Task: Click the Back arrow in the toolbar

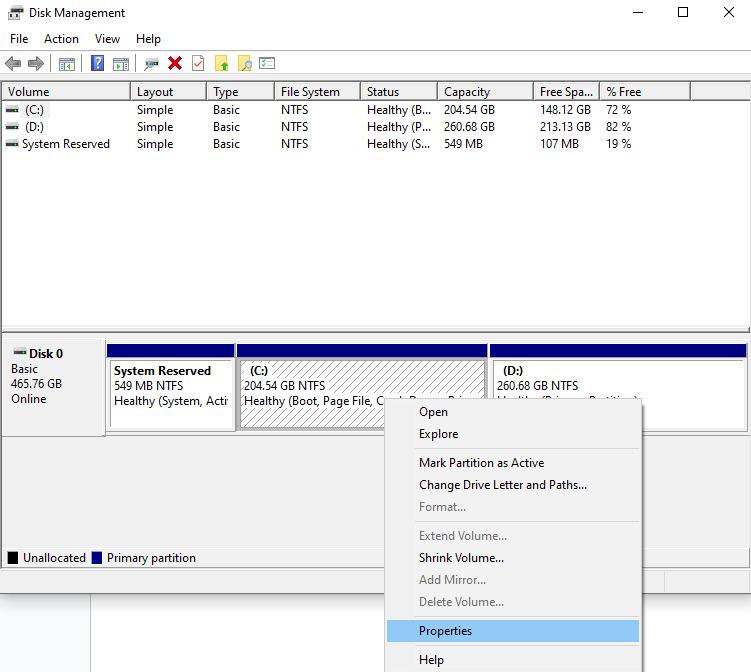Action: click(x=13, y=64)
